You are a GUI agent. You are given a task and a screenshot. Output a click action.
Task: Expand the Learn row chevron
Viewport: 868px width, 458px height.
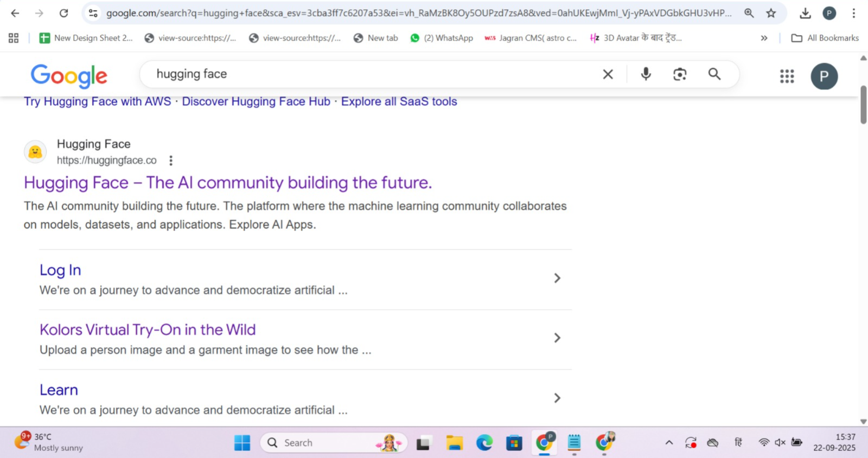click(557, 398)
